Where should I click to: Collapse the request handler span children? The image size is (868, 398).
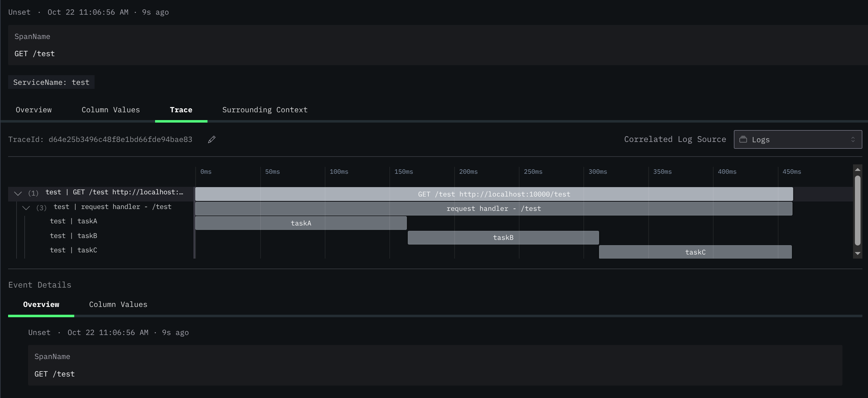pos(26,207)
